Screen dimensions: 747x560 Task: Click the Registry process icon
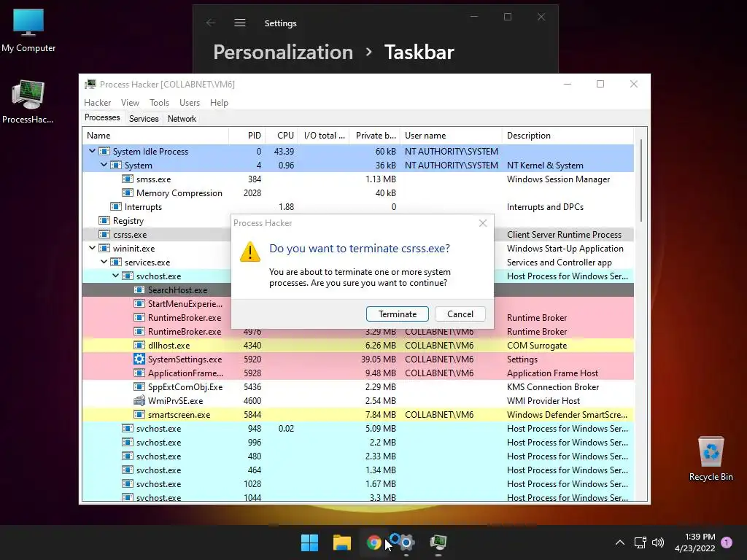pyautogui.click(x=104, y=220)
